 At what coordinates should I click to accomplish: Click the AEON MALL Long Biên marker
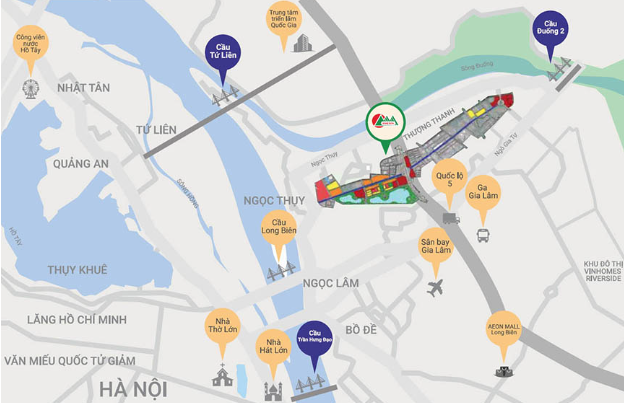pos(503,333)
